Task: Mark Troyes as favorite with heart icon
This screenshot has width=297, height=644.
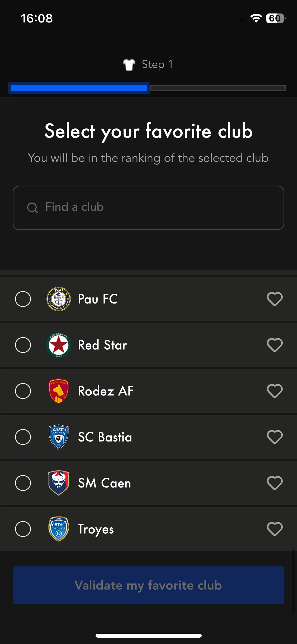Action: (275, 529)
